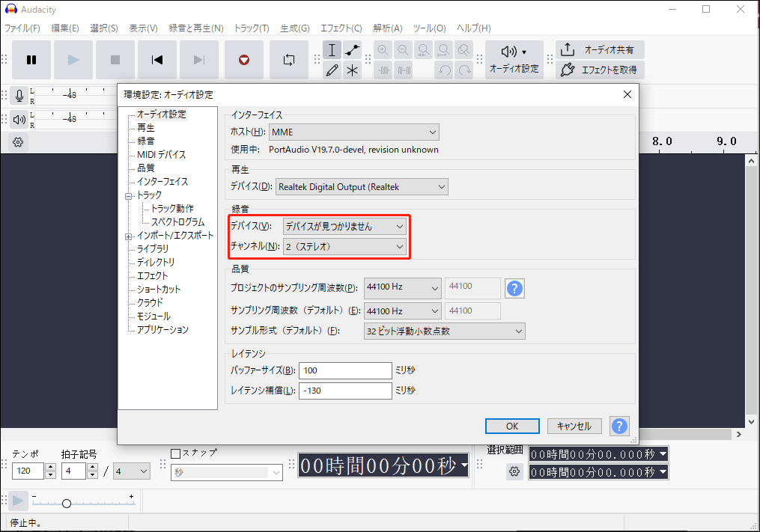
Task: Open the ホスト MME dropdown
Action: 354,132
